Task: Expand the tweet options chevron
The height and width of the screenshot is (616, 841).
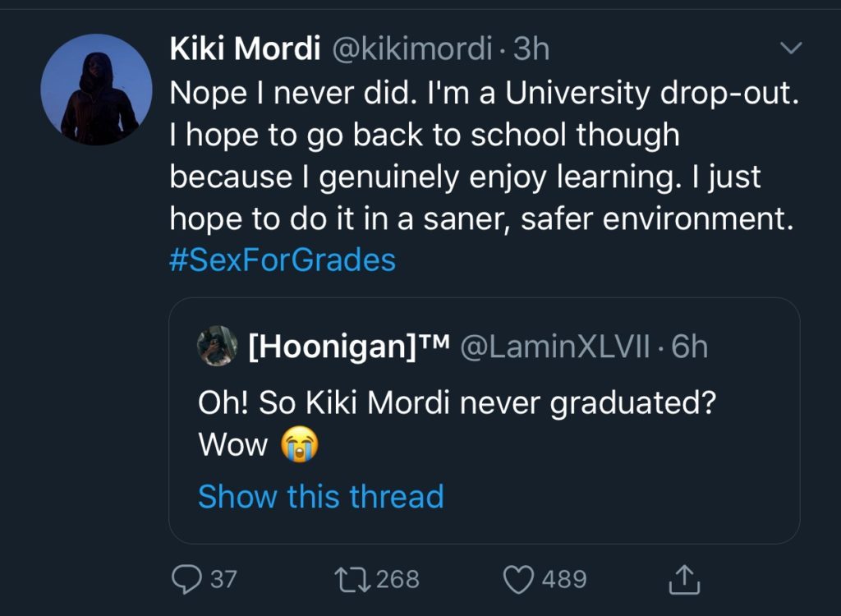Action: [790, 50]
